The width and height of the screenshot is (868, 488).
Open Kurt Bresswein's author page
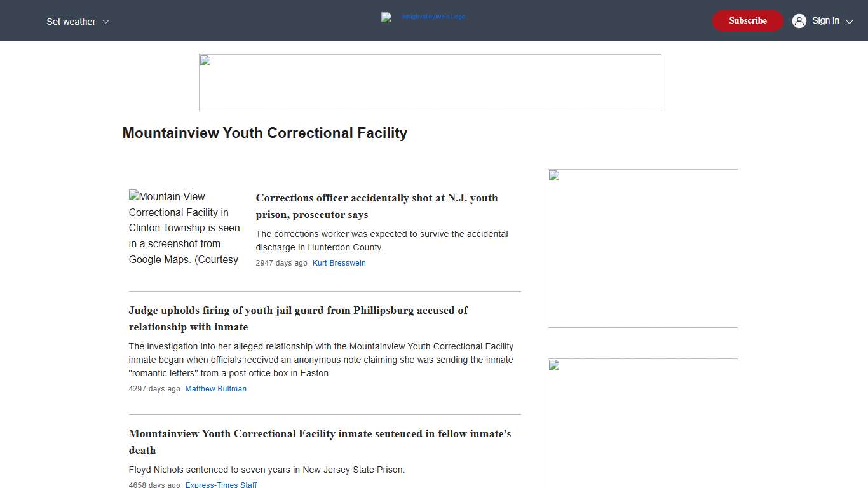pyautogui.click(x=339, y=262)
